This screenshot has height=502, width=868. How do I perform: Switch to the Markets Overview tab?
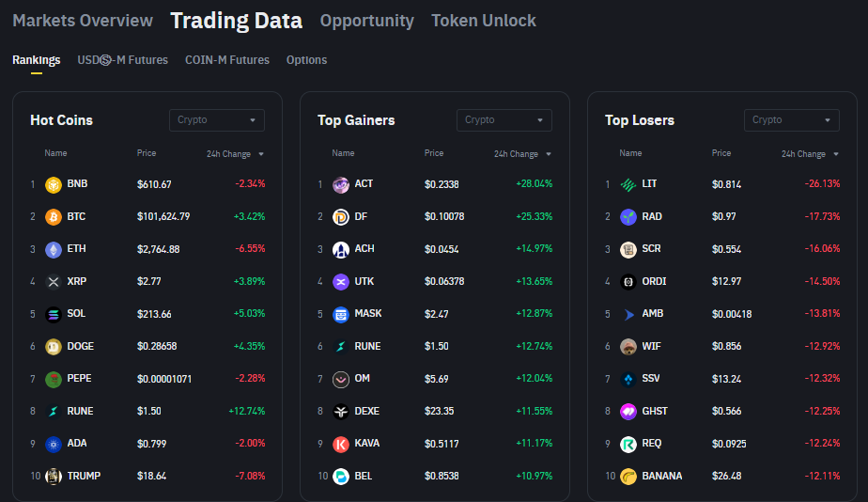tap(83, 21)
